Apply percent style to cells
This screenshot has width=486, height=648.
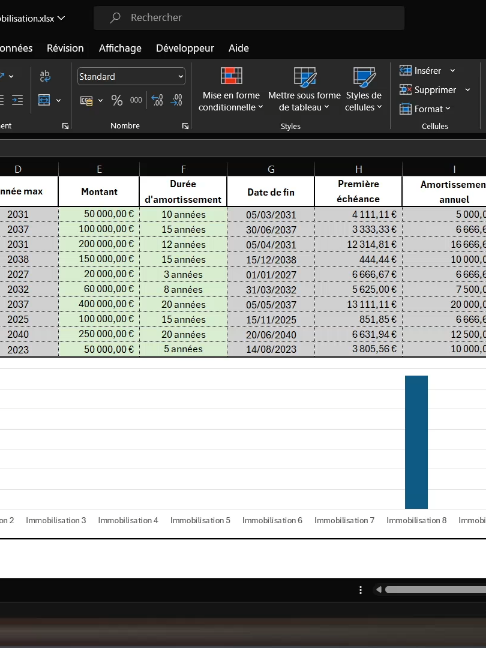[x=117, y=100]
